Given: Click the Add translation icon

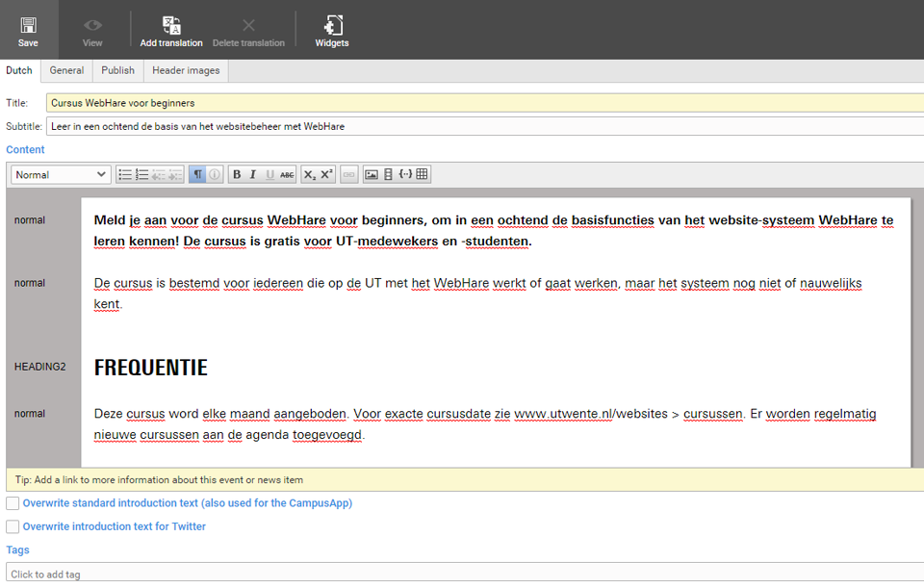Looking at the screenshot, I should click(171, 25).
